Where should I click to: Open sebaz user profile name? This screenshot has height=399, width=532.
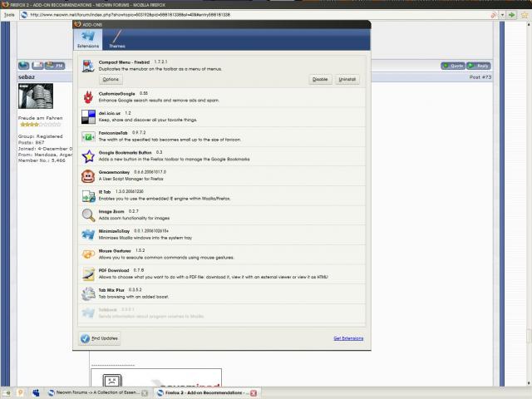[x=27, y=77]
